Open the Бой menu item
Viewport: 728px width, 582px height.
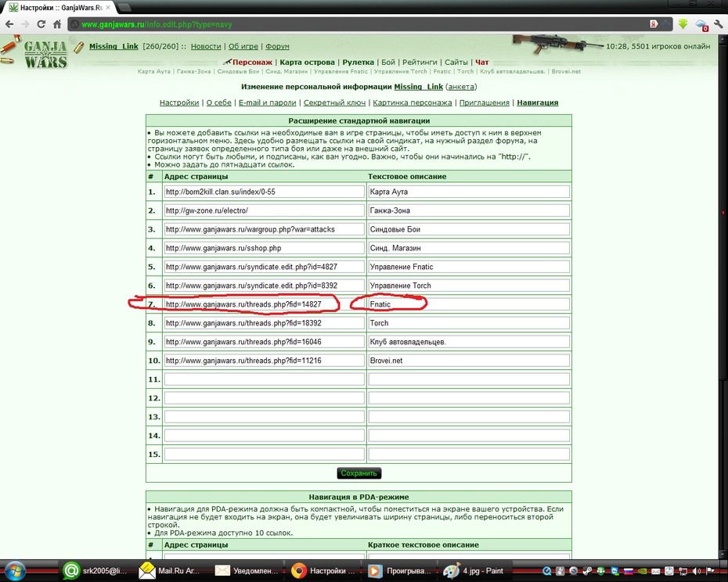pos(388,63)
